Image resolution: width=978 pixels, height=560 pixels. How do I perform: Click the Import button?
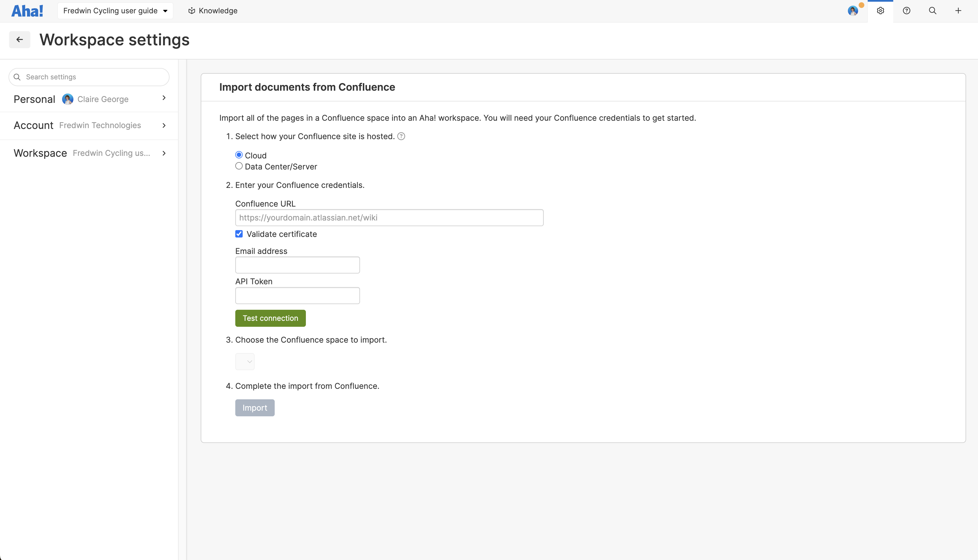254,407
